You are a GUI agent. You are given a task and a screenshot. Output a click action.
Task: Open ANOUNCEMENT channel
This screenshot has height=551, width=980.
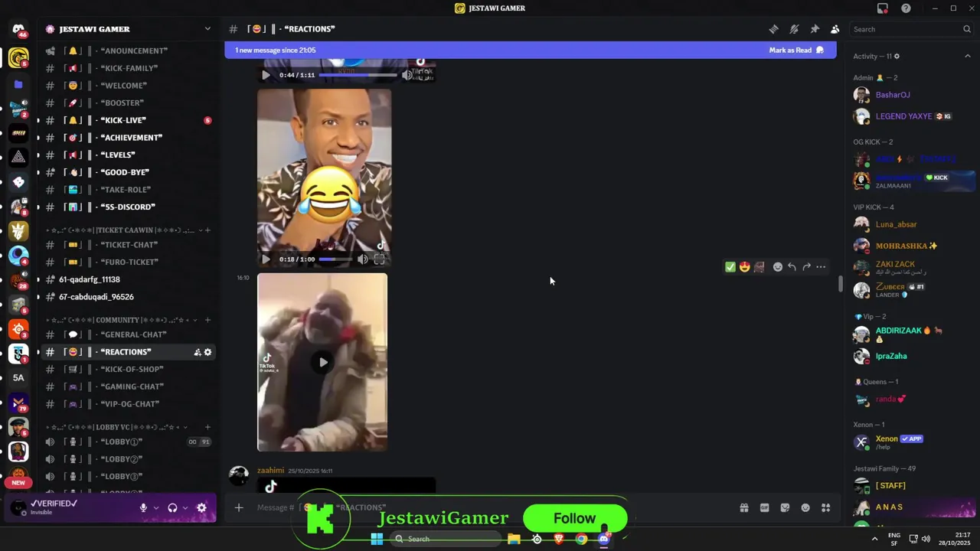pos(129,51)
